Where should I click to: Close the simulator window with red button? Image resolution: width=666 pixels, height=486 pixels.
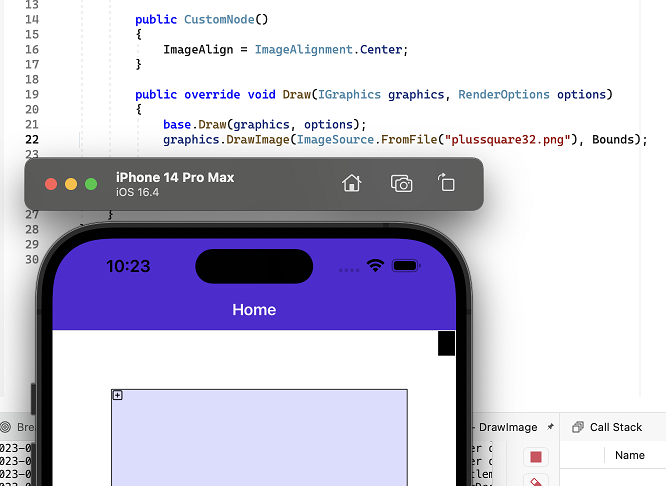[51, 184]
